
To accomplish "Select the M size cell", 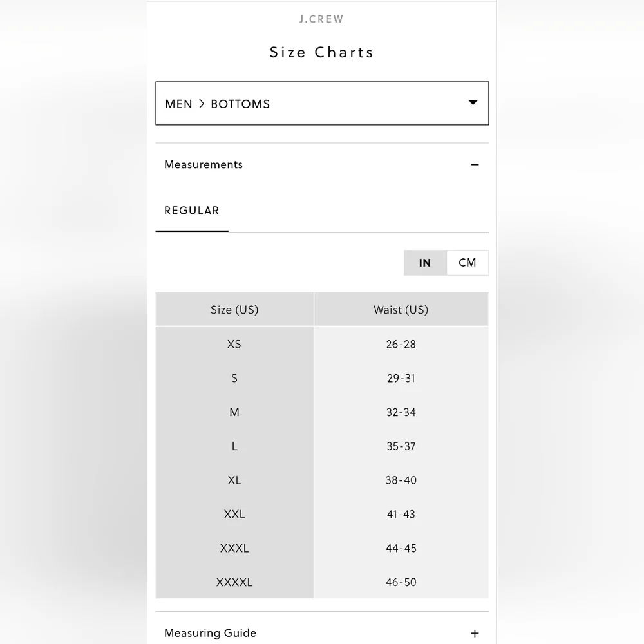I will pos(234,412).
